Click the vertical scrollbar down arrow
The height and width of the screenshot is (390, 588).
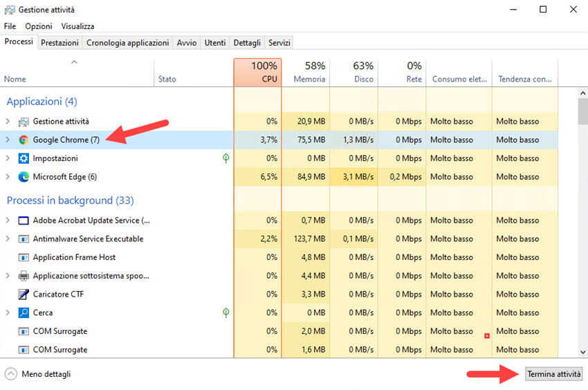(x=582, y=351)
